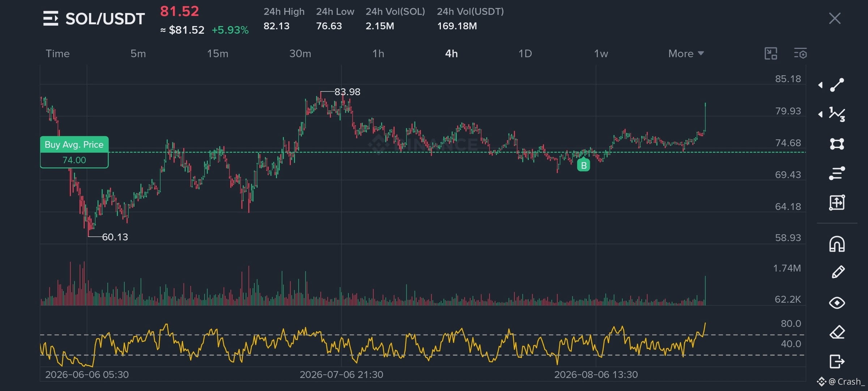
Task: Click the 85.18 price axis label
Action: pos(788,79)
